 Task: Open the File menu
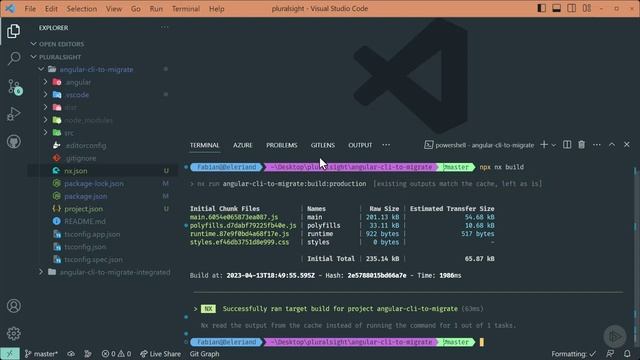30,9
